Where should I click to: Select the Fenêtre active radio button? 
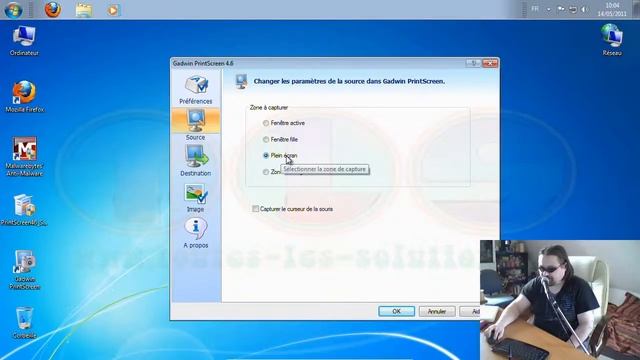pos(266,123)
